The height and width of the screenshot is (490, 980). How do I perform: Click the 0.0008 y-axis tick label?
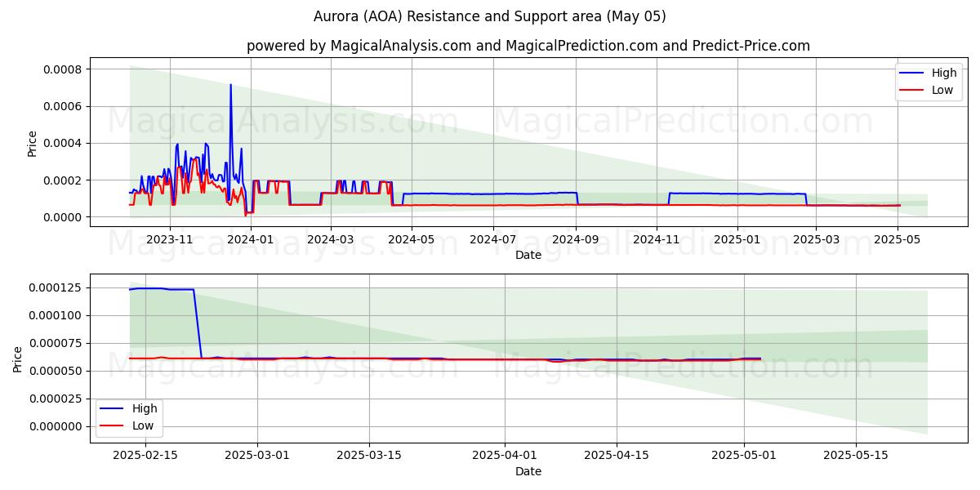(x=63, y=69)
